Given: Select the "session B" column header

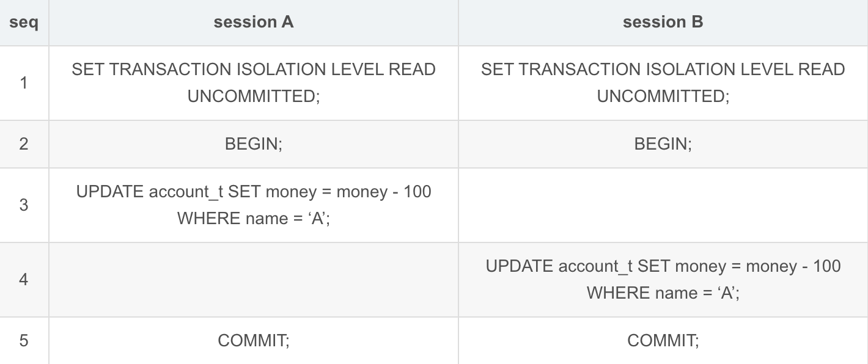Looking at the screenshot, I should click(x=663, y=23).
